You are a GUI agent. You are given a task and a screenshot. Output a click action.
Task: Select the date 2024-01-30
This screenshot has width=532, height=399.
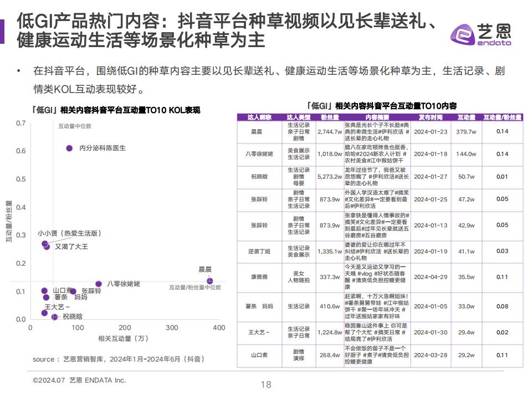(x=431, y=332)
